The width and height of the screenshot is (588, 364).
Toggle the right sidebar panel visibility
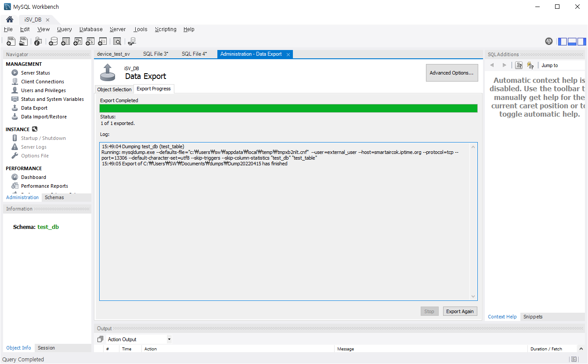click(x=581, y=42)
